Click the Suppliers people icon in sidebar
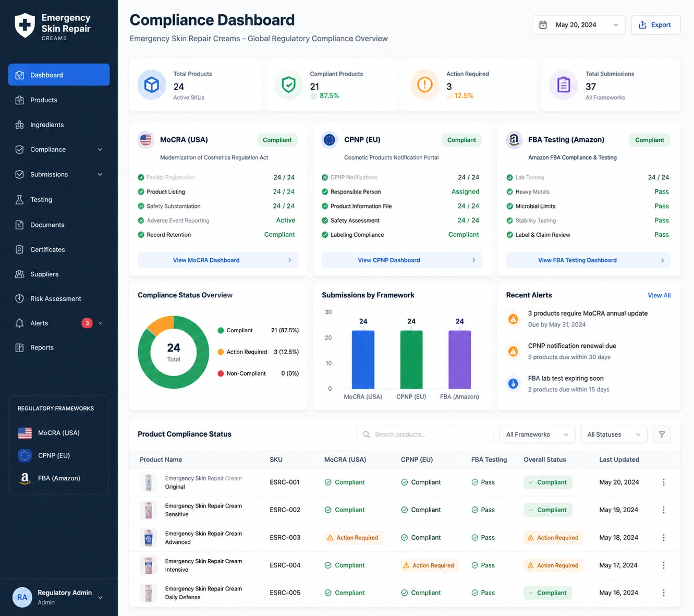Viewport: 694px width, 616px height. coord(19,274)
